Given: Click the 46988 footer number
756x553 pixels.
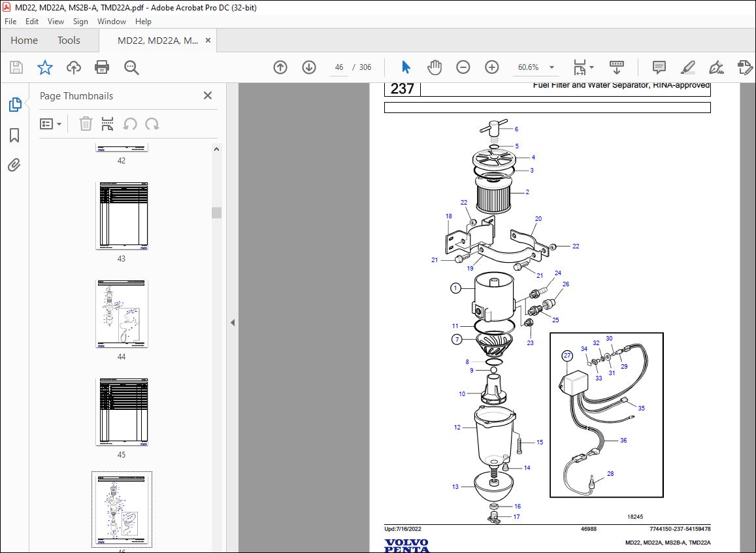Looking at the screenshot, I should [x=589, y=529].
